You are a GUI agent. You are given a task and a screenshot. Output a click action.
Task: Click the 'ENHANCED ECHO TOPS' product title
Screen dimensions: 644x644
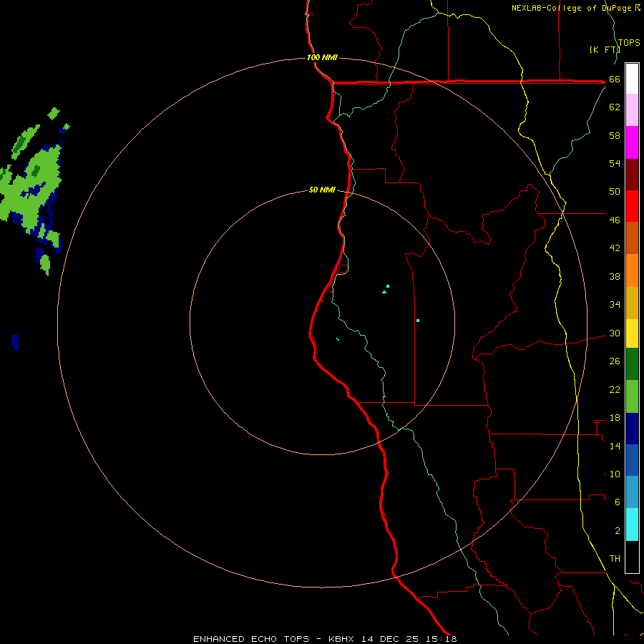(251, 639)
